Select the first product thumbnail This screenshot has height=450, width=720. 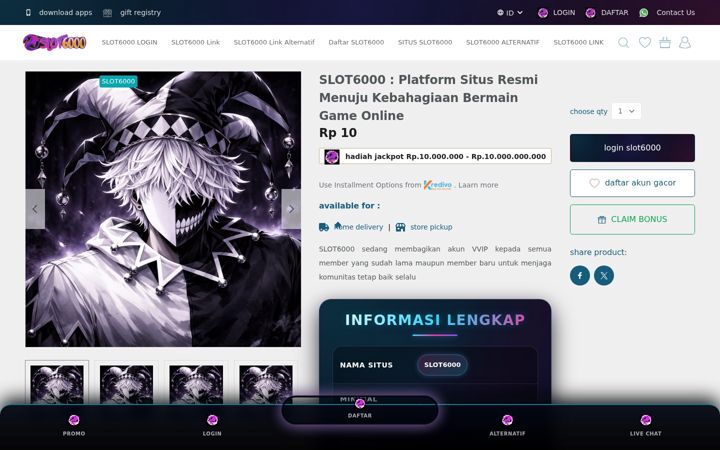pyautogui.click(x=57, y=382)
